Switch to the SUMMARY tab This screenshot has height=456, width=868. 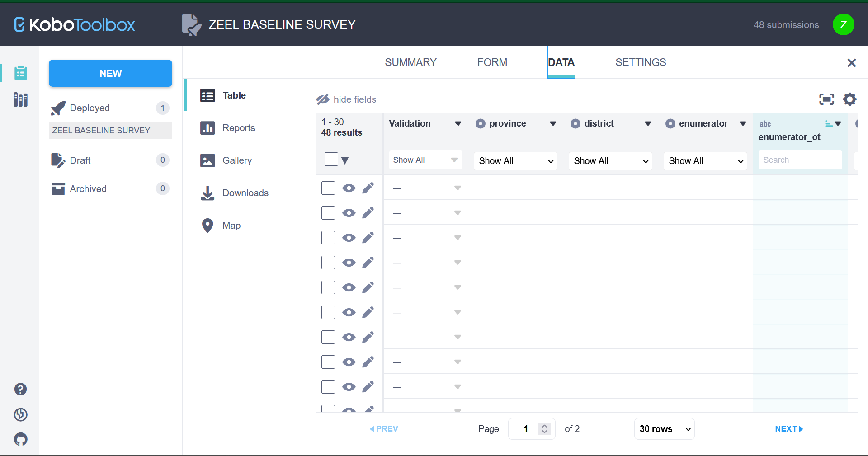(410, 62)
